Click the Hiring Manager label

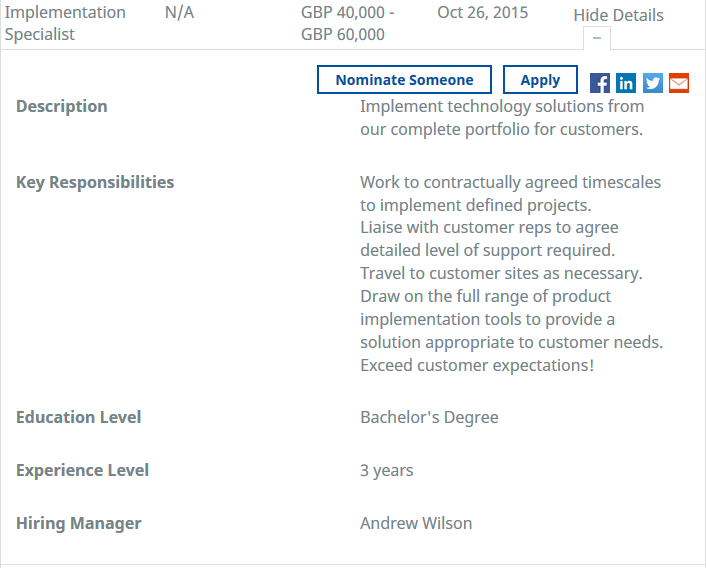pyautogui.click(x=79, y=523)
